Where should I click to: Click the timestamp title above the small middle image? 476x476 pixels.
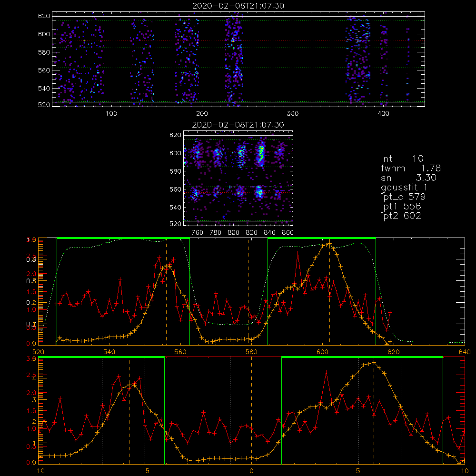pyautogui.click(x=238, y=125)
